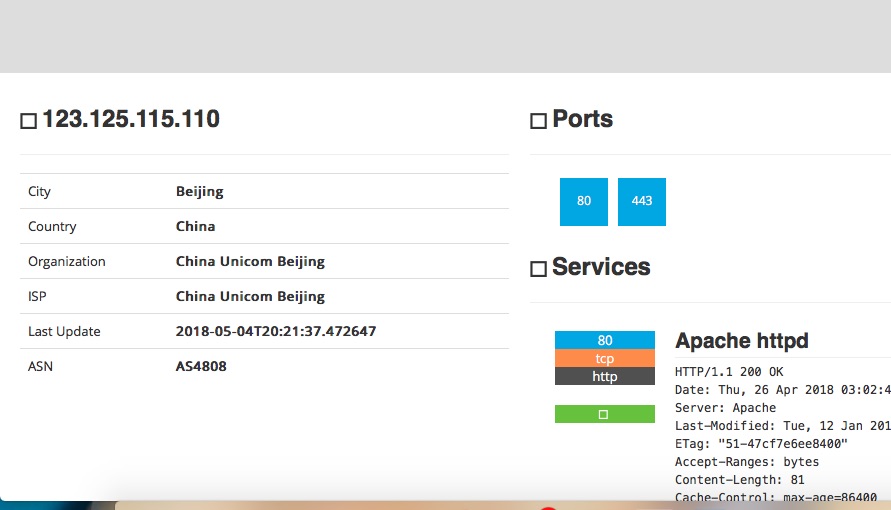
Task: Click the blue 80 badge beside Apache httpd
Action: click(604, 340)
